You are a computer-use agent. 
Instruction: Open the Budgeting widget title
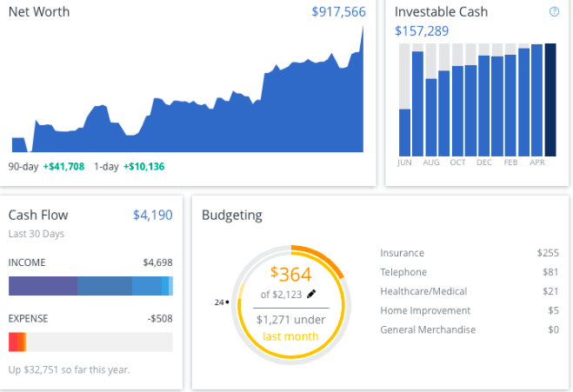tap(231, 216)
